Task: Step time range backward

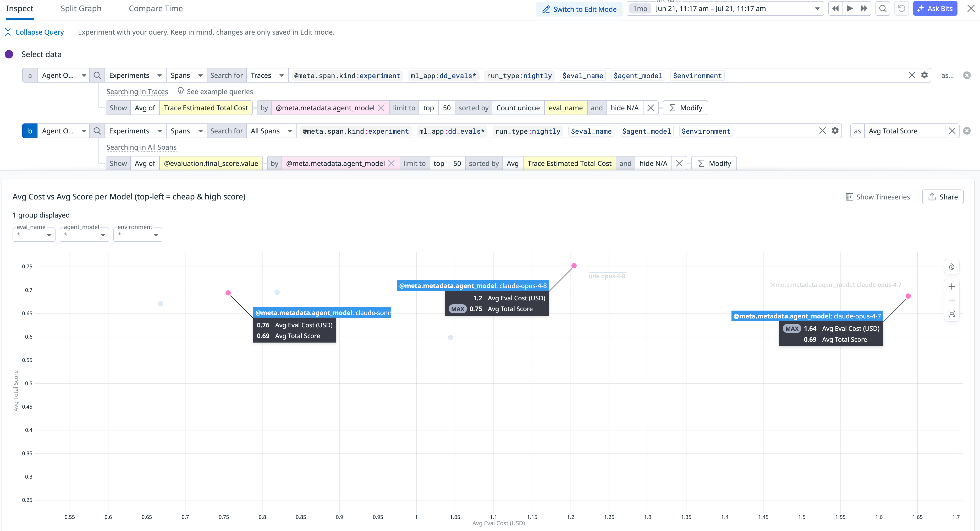Action: pos(835,9)
